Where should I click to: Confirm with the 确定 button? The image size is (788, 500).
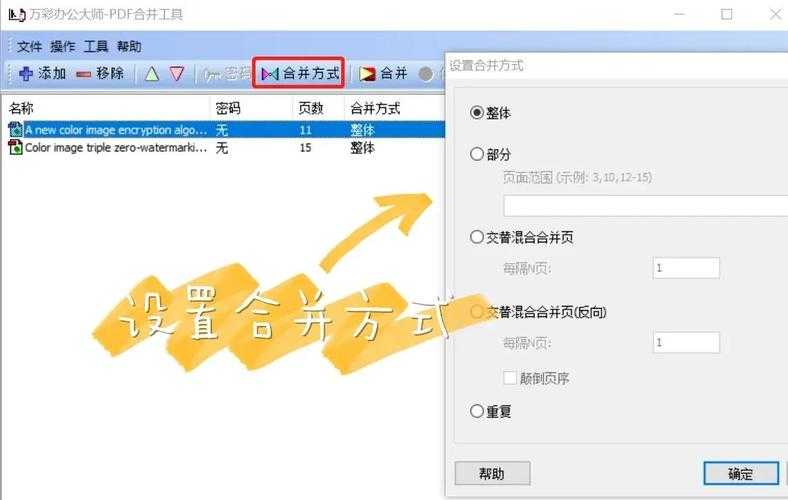coord(741,473)
